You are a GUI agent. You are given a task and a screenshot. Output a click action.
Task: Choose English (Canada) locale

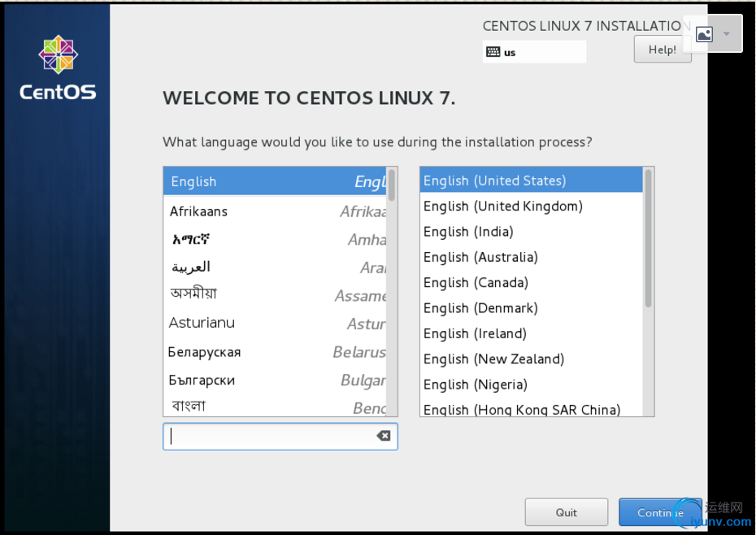pos(532,283)
